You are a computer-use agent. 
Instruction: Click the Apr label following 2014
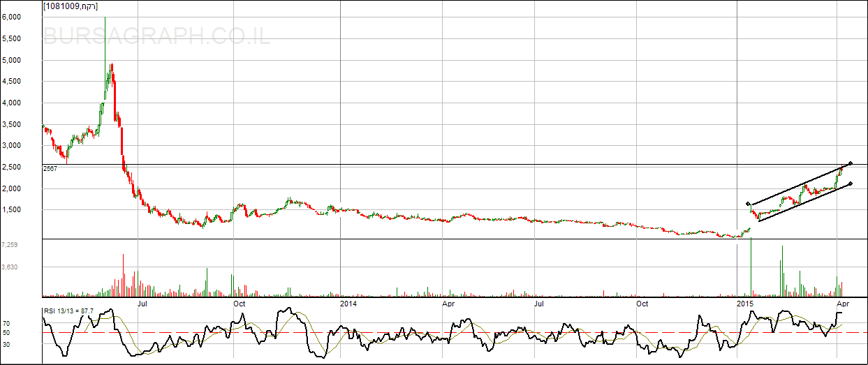[x=449, y=304]
